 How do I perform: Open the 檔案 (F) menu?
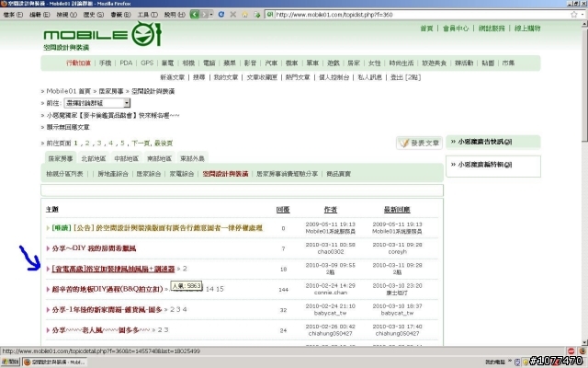tap(13, 15)
